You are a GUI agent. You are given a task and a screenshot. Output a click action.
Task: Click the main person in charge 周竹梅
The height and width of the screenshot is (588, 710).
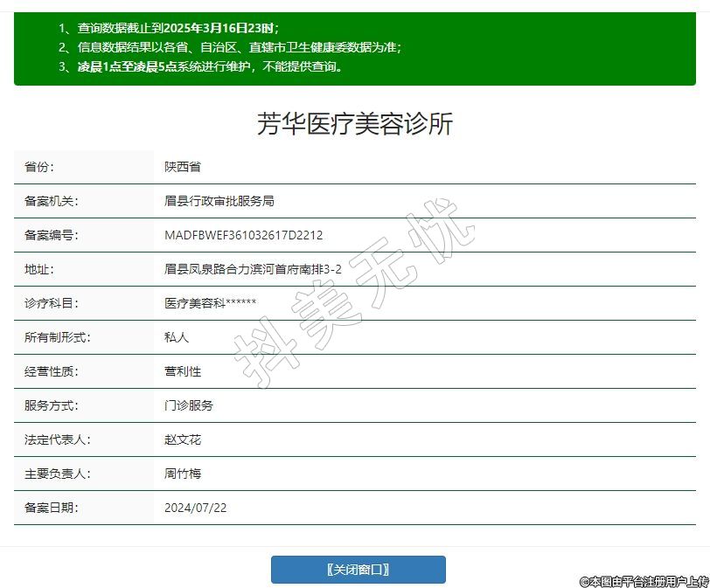click(182, 474)
